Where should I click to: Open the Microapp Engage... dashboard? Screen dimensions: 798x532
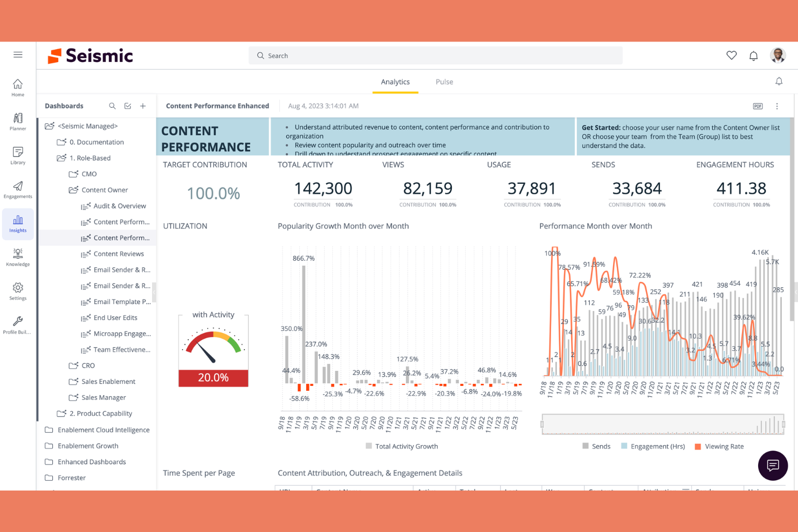pyautogui.click(x=116, y=334)
